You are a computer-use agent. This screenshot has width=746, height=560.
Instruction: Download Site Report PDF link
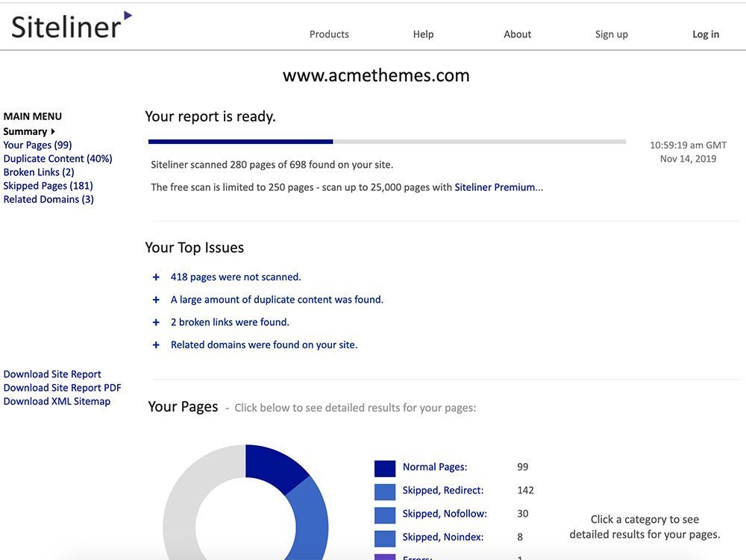(63, 388)
